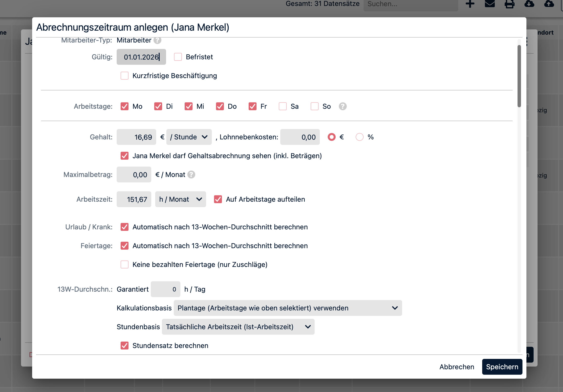Click help icon after Arbeitstage checkboxes
This screenshot has width=563, height=392.
[x=343, y=106]
